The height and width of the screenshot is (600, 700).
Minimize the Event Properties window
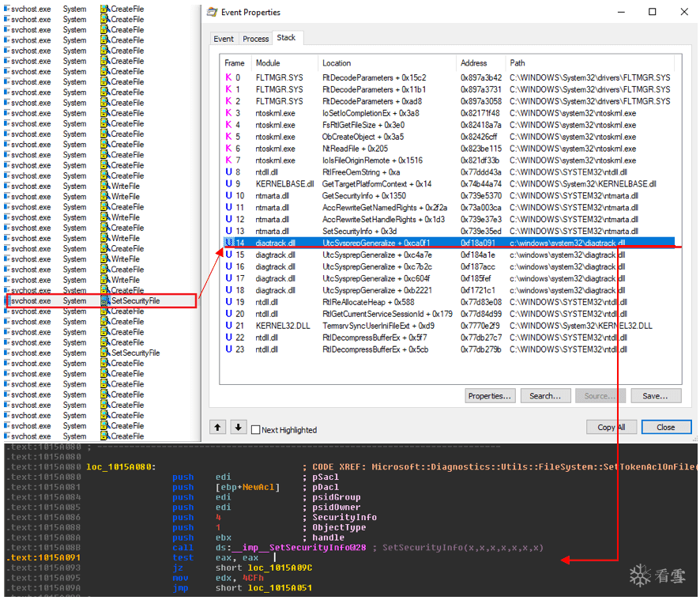click(621, 12)
